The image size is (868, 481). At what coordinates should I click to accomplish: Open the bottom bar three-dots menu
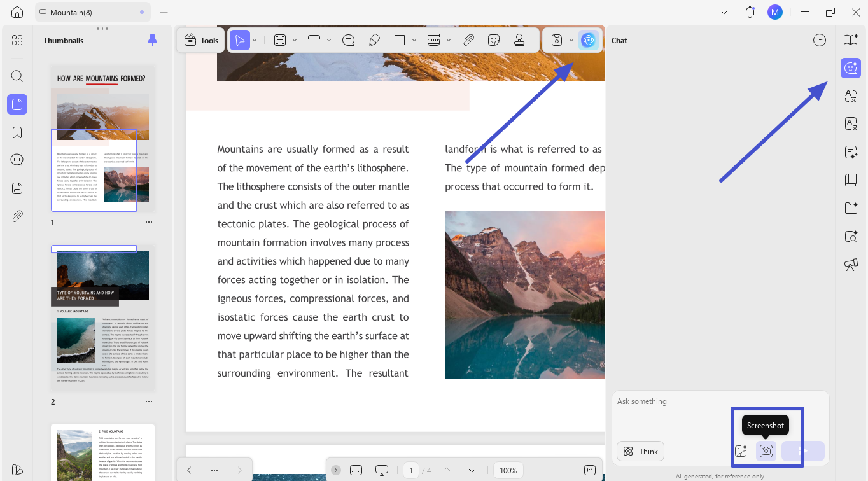[214, 470]
